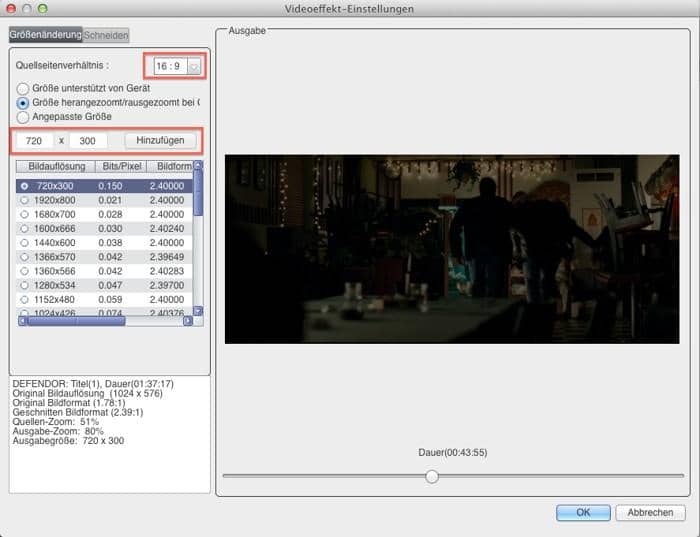Select the 720x300 resolution radio
Screen dimensions: 700x537
(x=25, y=186)
